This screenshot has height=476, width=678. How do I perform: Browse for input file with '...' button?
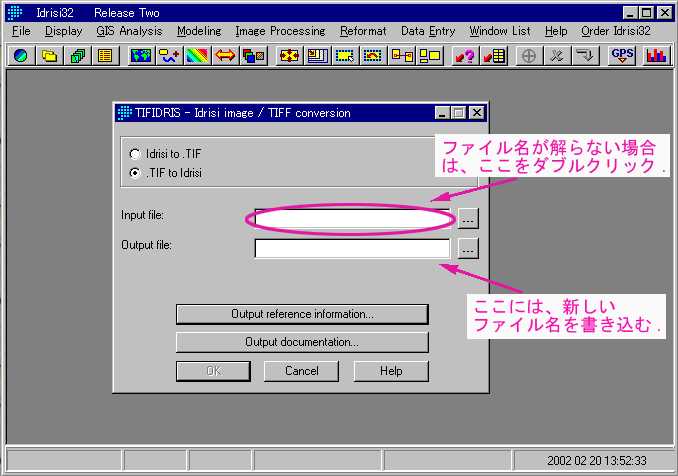(468, 218)
